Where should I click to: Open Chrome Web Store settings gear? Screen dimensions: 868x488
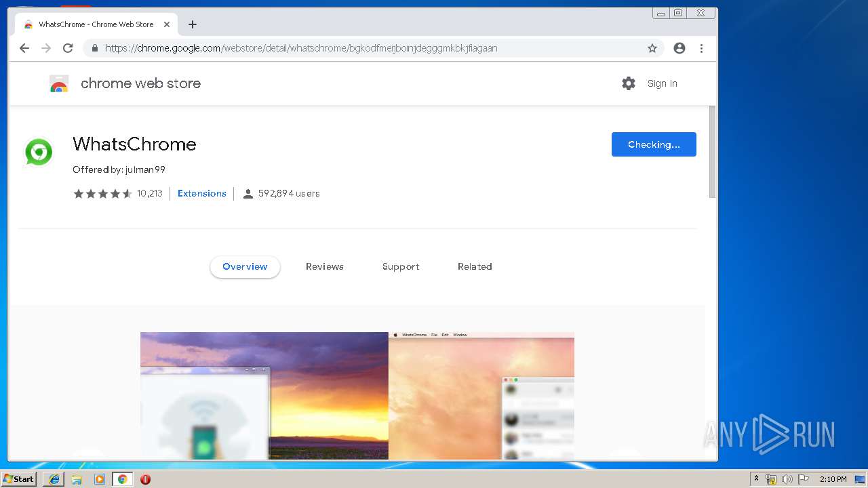pos(629,83)
